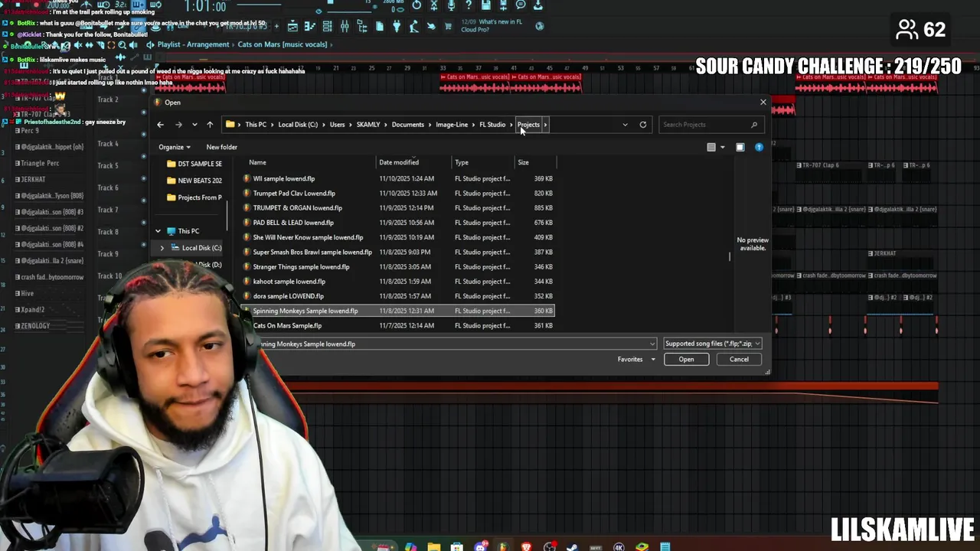Open the supported song files type dropdown

coord(712,344)
